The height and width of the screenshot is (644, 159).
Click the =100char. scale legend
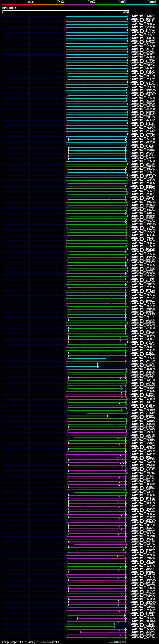click(118, 642)
